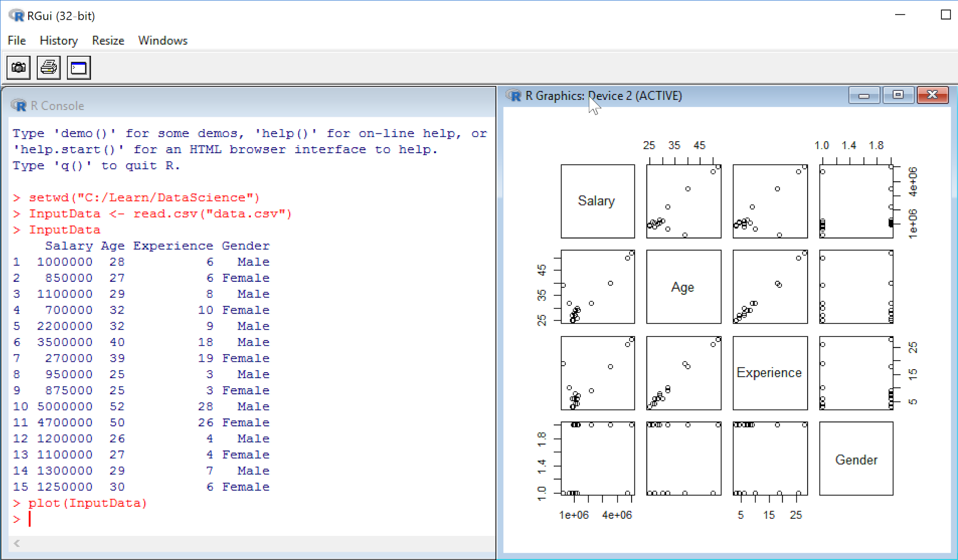Image resolution: width=958 pixels, height=560 pixels.
Task: Click the R Console title bar
Action: tap(248, 106)
